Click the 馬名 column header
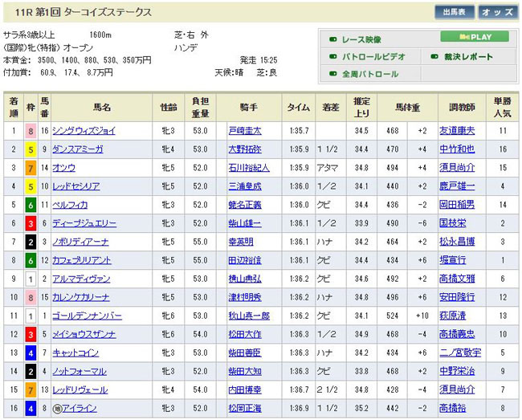The width and height of the screenshot is (522, 420). (102, 106)
